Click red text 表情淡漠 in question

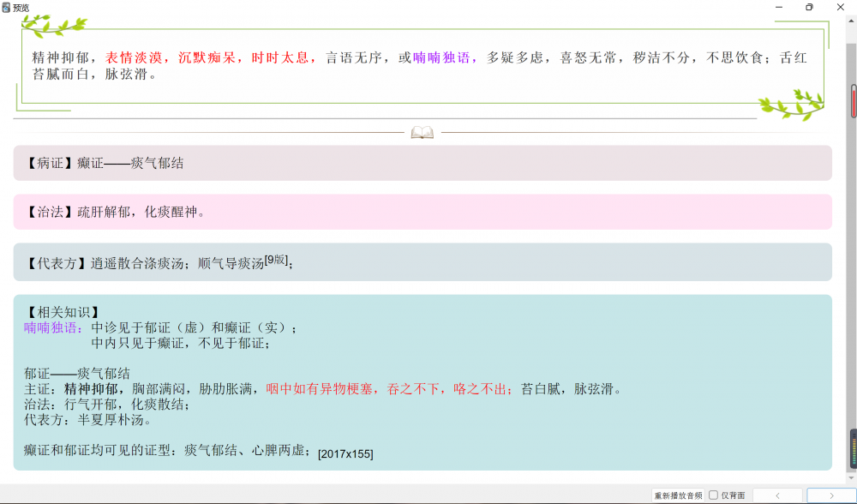tap(134, 58)
